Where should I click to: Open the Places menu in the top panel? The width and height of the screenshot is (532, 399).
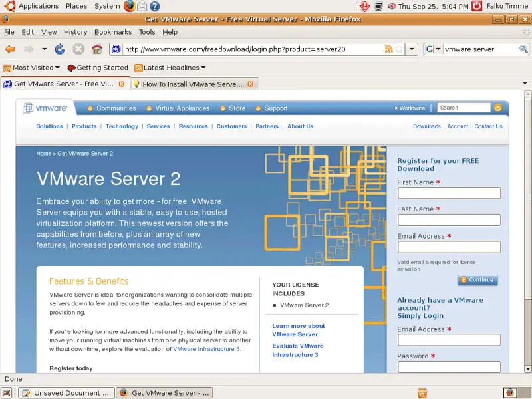point(76,6)
